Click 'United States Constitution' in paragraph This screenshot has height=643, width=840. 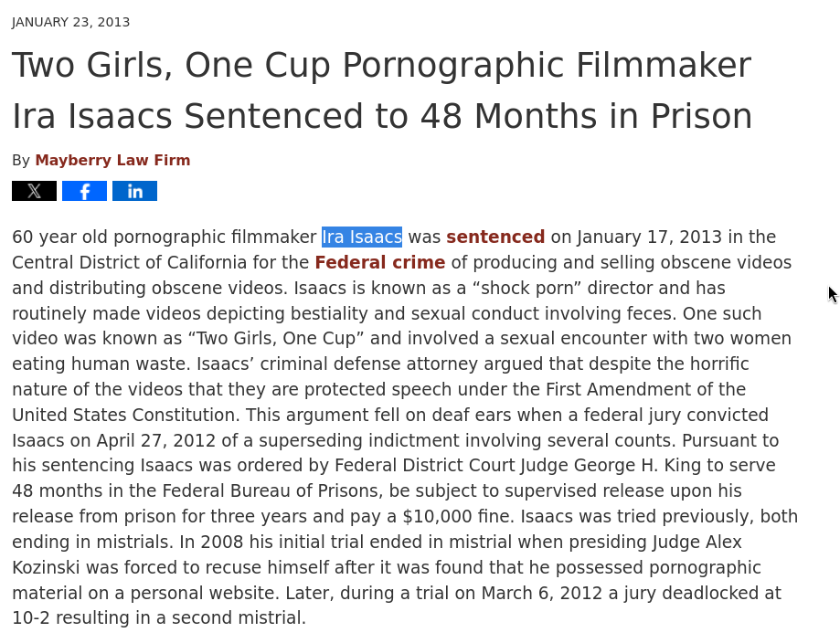coord(123,415)
